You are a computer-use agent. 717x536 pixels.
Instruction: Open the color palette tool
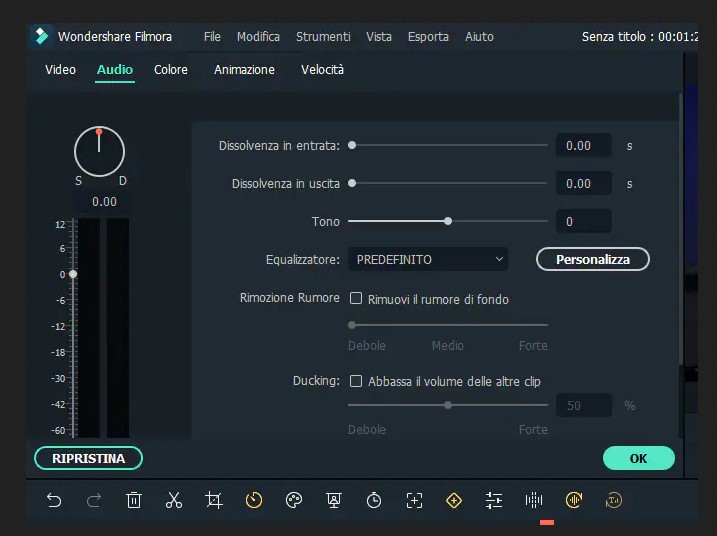[x=294, y=500]
